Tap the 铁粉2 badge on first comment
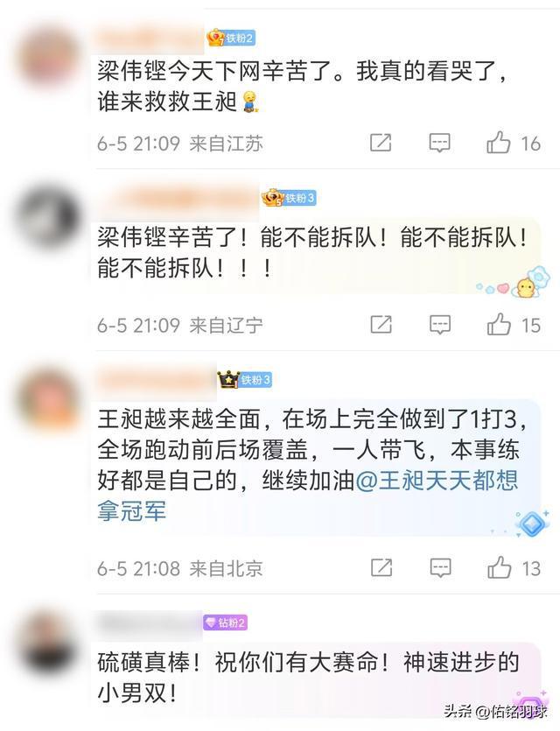560x731 pixels. click(x=231, y=38)
